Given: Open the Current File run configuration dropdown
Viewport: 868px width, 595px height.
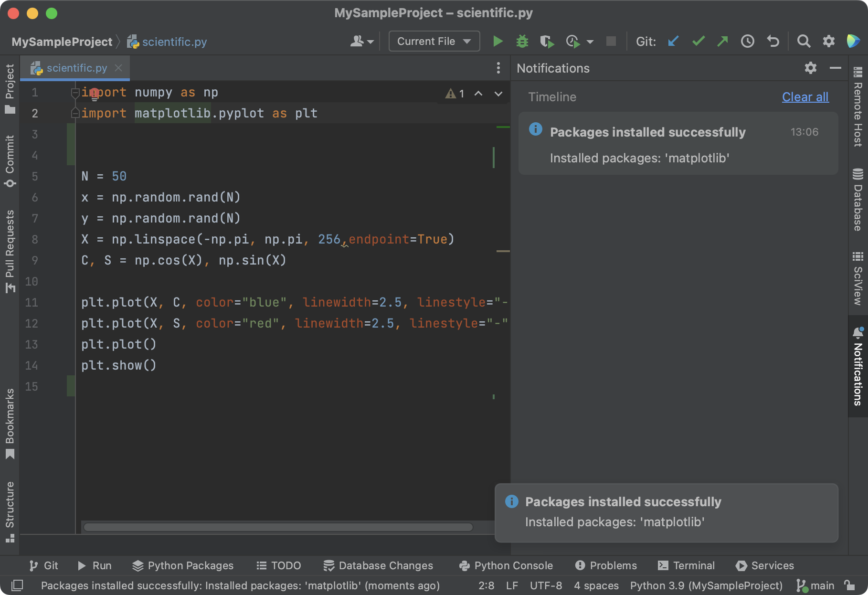Looking at the screenshot, I should point(433,41).
